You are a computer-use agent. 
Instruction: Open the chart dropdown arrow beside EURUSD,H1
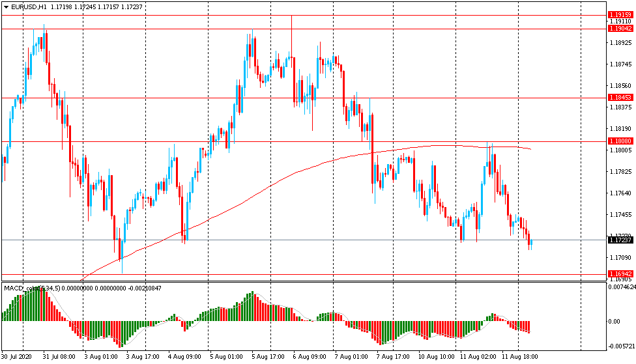pyautogui.click(x=6, y=7)
